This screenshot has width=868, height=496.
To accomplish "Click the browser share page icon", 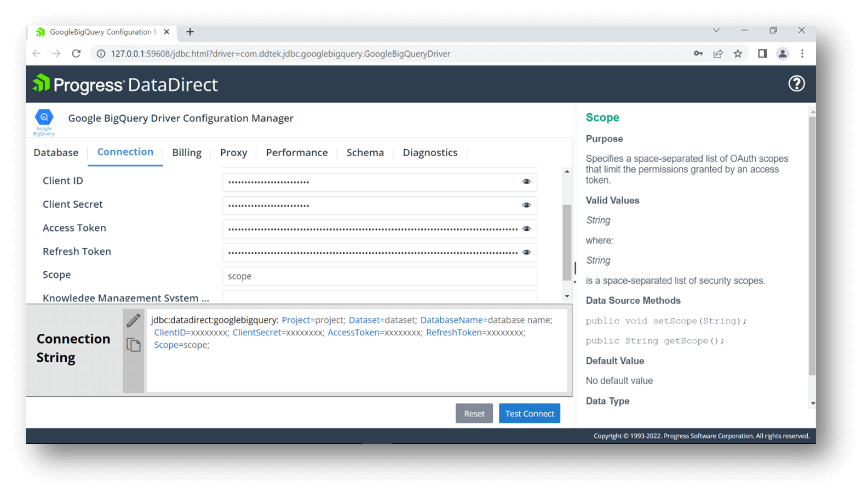I will [718, 54].
